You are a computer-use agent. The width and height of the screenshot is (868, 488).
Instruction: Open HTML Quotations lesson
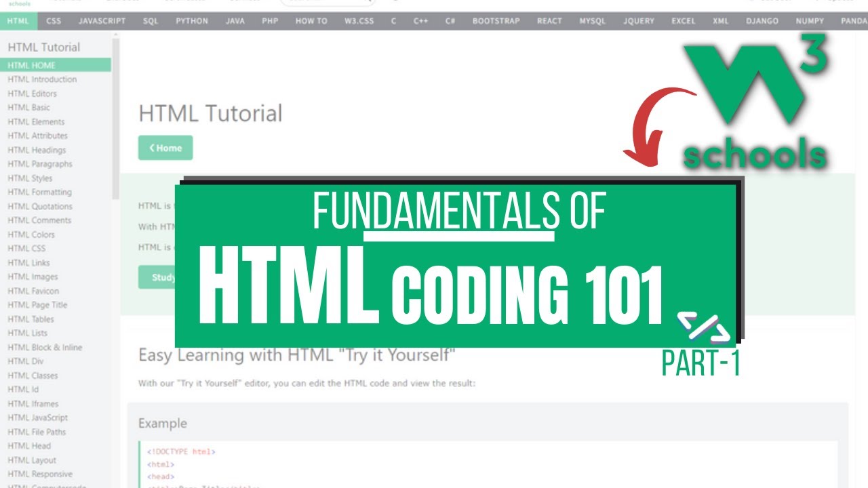40,207
